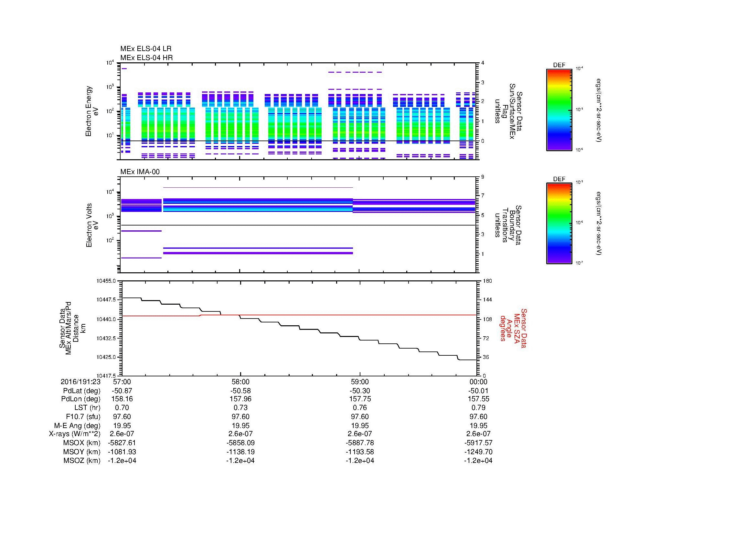Viewport: 756px width, 534px height.
Task: Click the LST value 0.76
Action: [360, 408]
